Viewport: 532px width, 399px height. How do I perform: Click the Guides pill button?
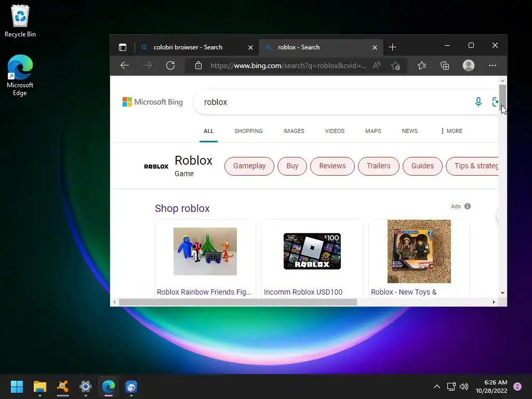pyautogui.click(x=422, y=166)
